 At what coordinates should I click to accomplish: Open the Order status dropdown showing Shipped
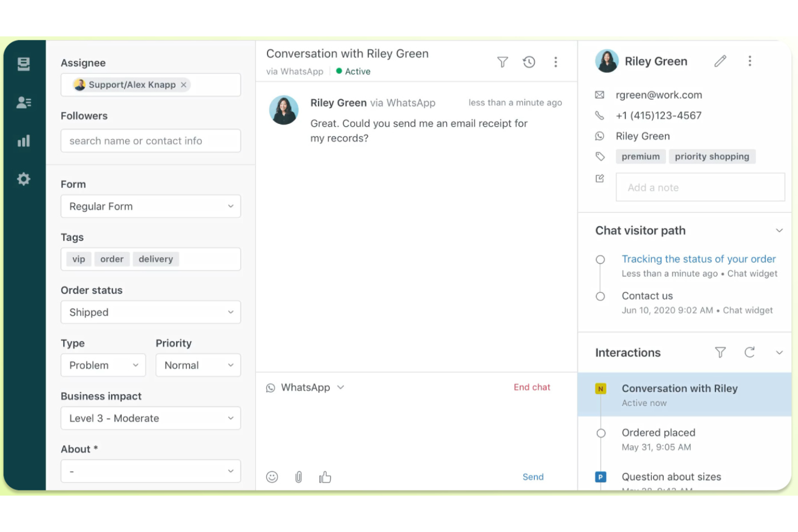tap(150, 312)
